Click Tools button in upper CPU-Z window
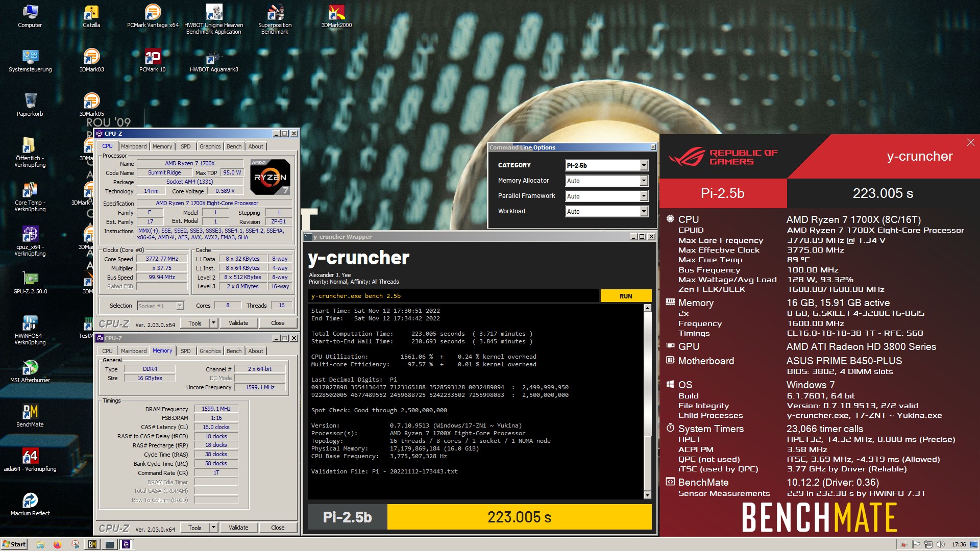 click(195, 323)
